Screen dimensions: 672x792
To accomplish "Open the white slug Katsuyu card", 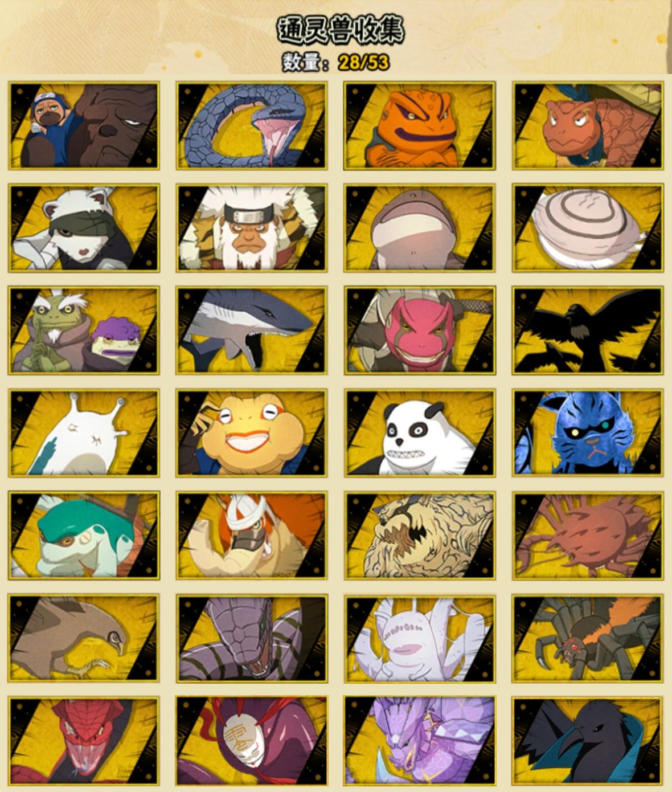I will pos(84,433).
